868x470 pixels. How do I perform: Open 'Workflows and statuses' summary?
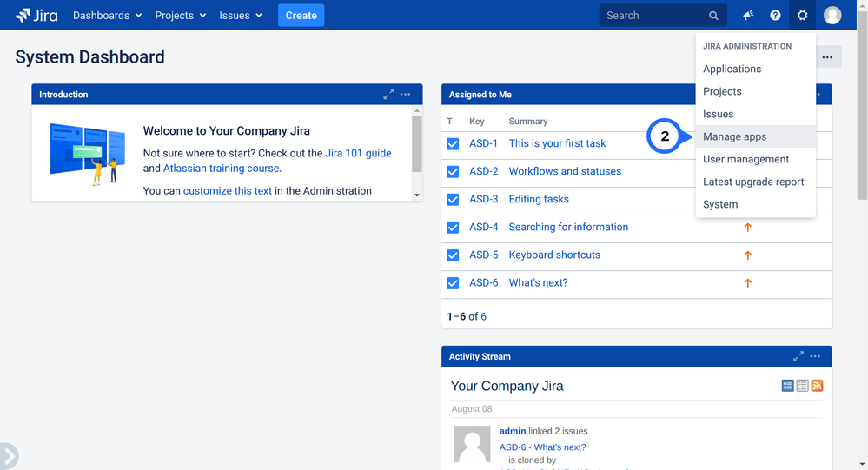565,172
